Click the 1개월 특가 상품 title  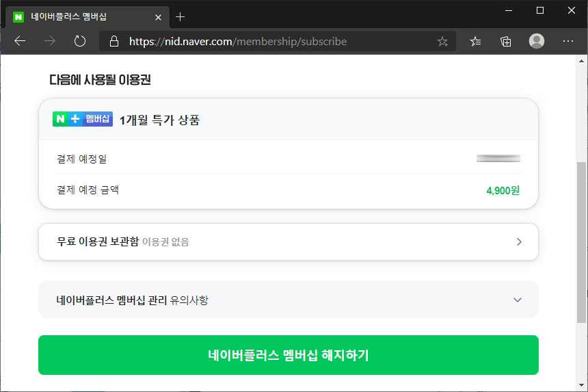pyautogui.click(x=159, y=120)
